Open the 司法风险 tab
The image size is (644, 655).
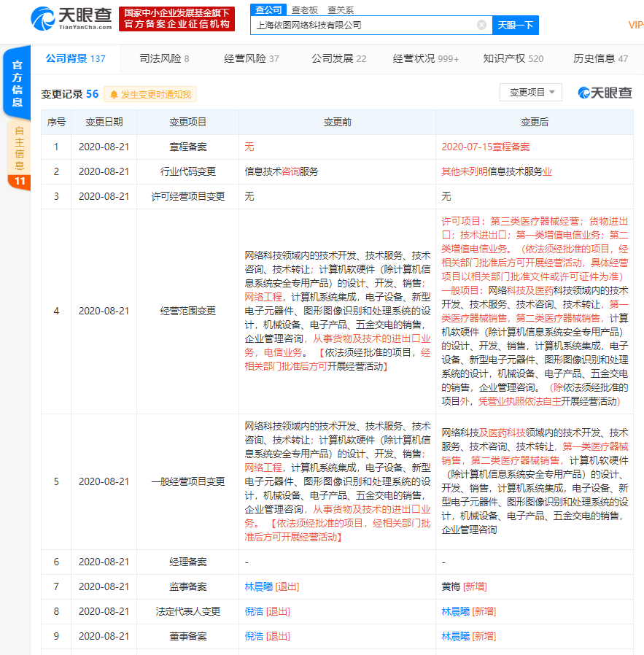click(164, 58)
